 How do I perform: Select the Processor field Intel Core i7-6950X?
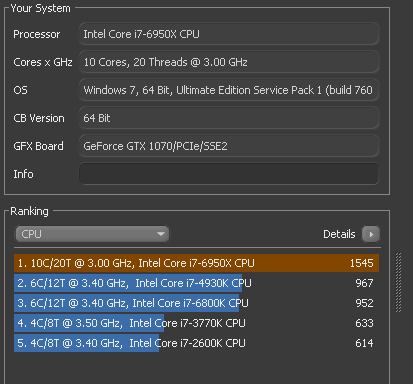click(x=229, y=34)
